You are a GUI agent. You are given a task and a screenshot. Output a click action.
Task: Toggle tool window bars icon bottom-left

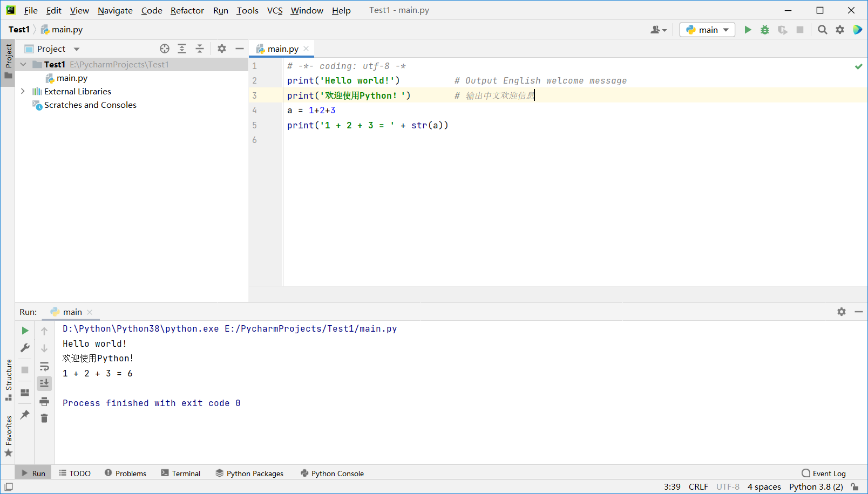(9, 486)
